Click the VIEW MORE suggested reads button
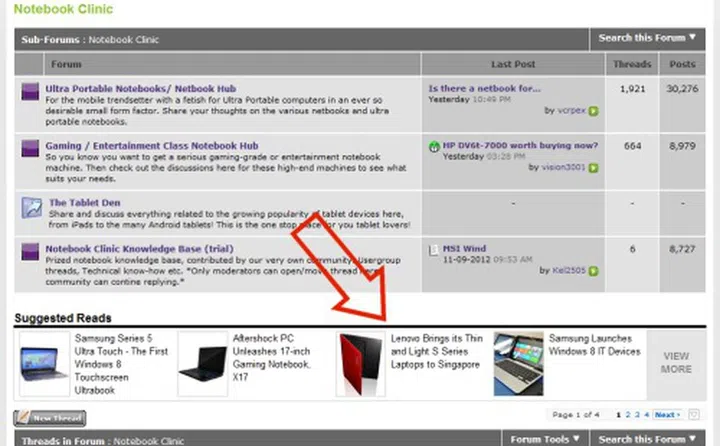720x446 pixels. point(676,362)
